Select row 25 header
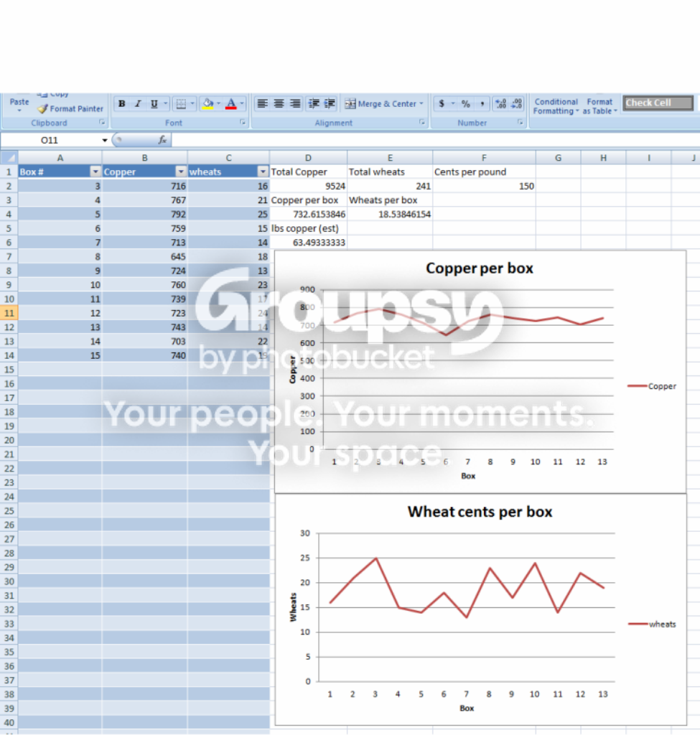This screenshot has width=700, height=735. [x=9, y=511]
